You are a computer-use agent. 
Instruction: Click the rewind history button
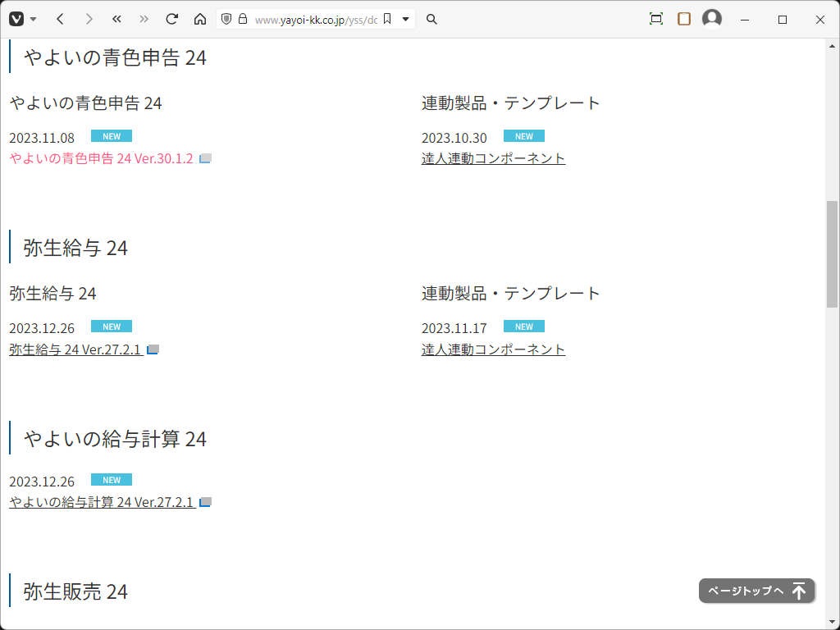pyautogui.click(x=116, y=20)
